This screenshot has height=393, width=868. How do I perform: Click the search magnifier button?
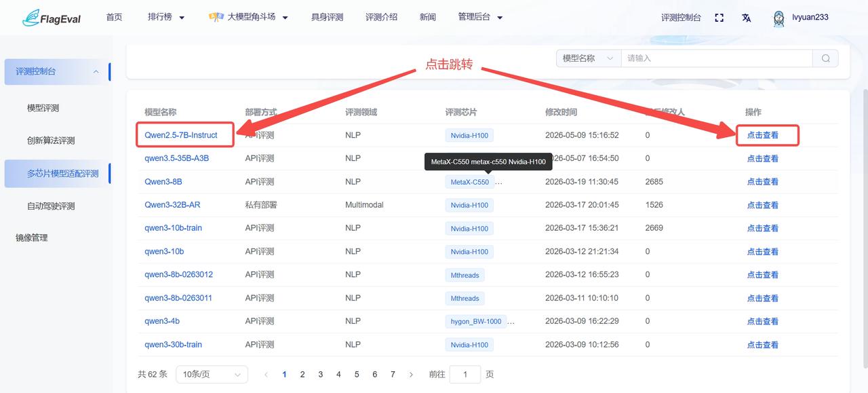click(825, 58)
